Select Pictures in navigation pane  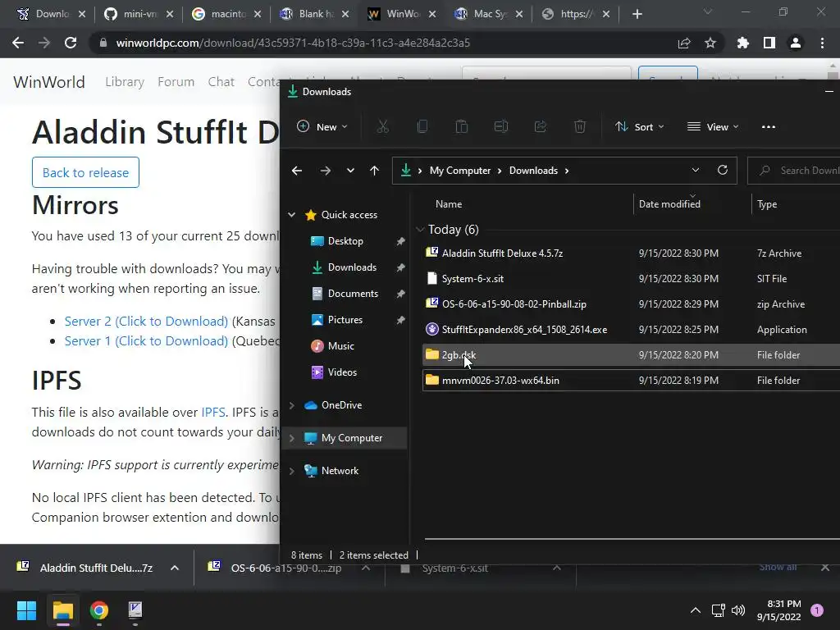coord(345,320)
